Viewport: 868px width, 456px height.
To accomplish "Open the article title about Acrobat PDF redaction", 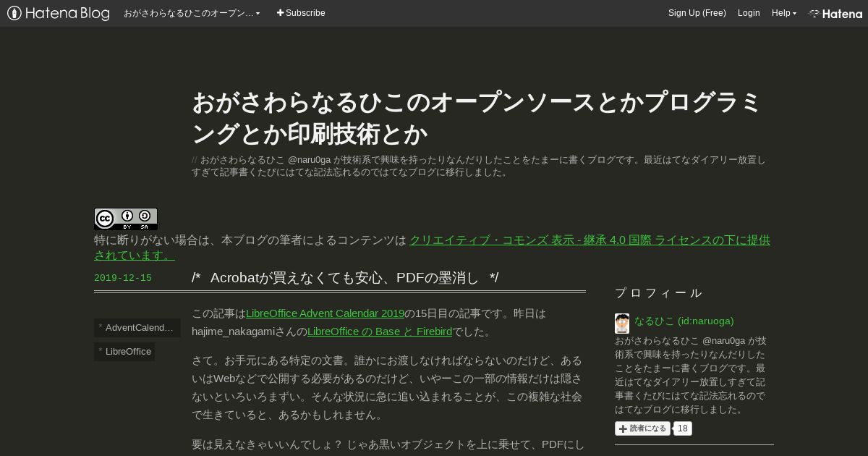I will coord(345,278).
